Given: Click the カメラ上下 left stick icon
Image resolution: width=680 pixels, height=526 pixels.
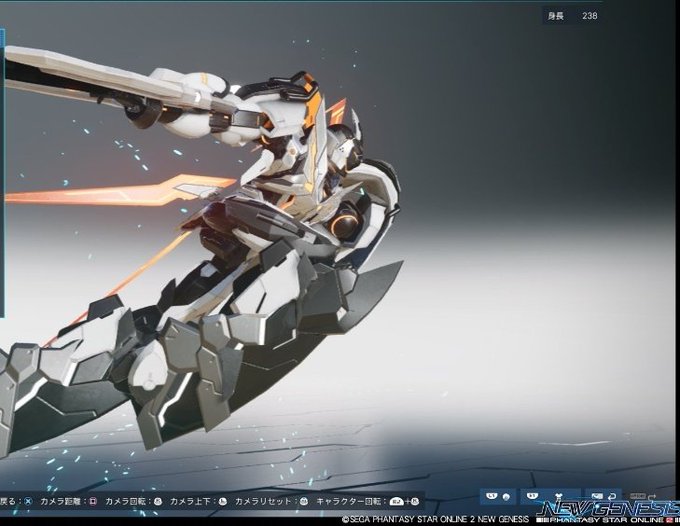Looking at the screenshot, I should (222, 502).
